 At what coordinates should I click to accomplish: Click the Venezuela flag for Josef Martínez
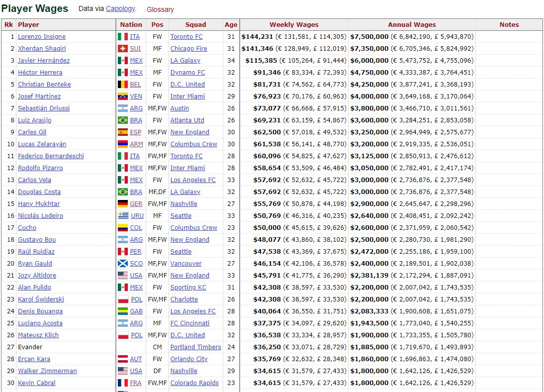(x=122, y=97)
